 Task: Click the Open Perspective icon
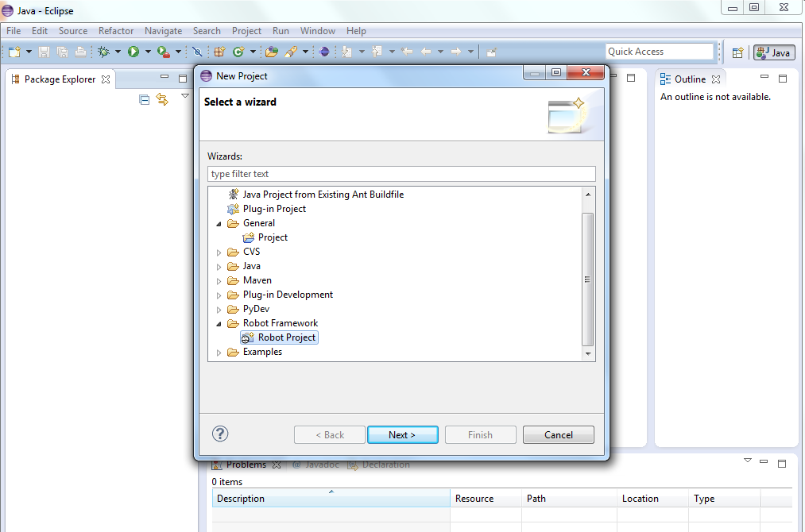737,52
